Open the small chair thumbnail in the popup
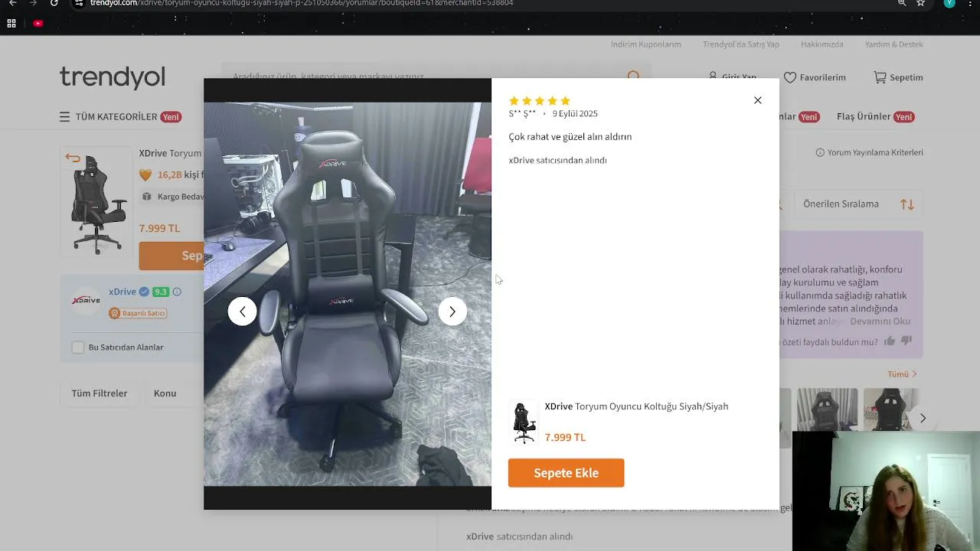This screenshot has width=980, height=551. (x=524, y=422)
